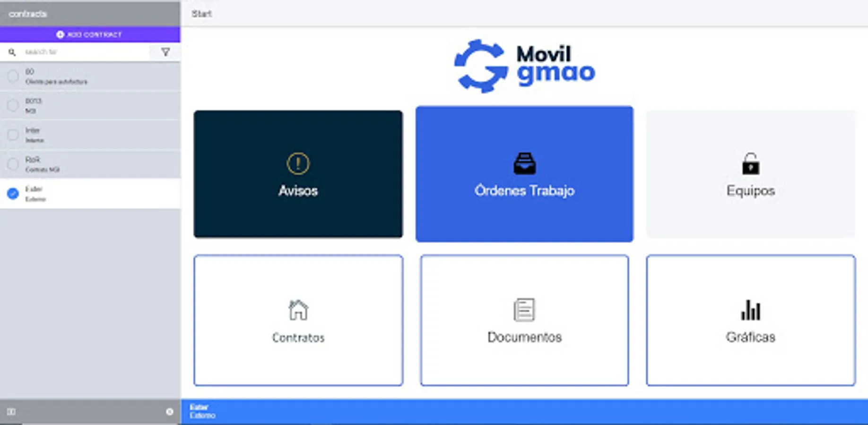This screenshot has width=868, height=425.
Task: Open the Avisos tile
Action: point(298,174)
